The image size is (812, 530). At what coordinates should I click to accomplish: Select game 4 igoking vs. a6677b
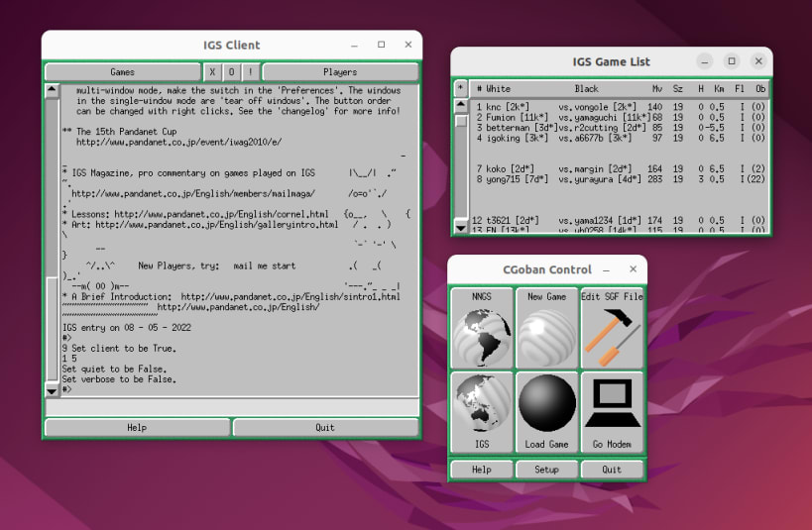[x=621, y=138]
